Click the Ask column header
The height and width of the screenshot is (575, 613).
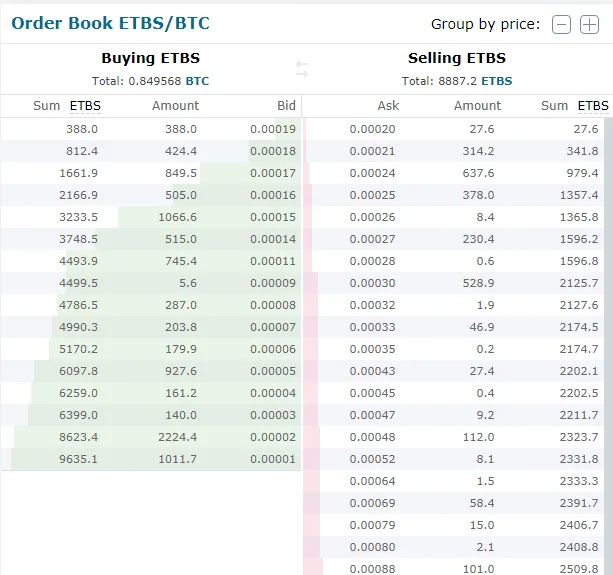tap(388, 106)
